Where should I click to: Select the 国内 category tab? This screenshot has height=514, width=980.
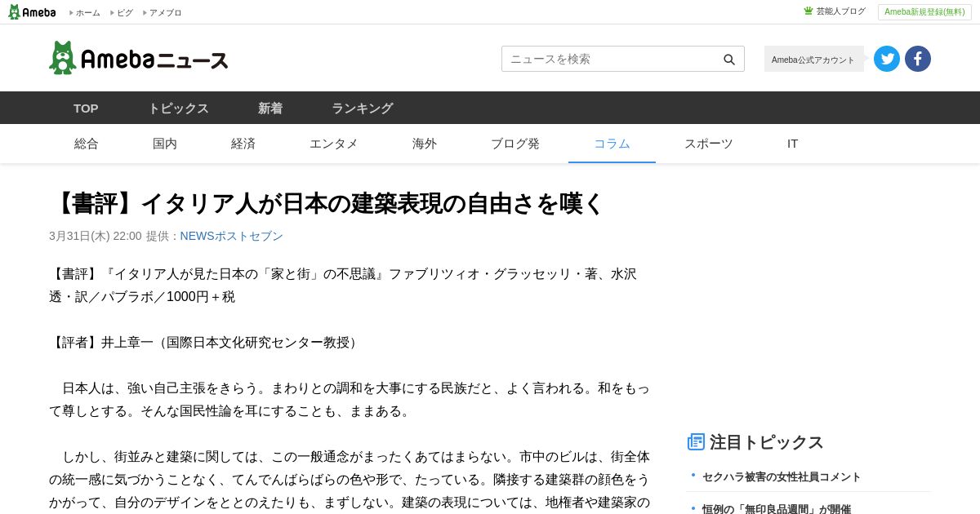[165, 144]
